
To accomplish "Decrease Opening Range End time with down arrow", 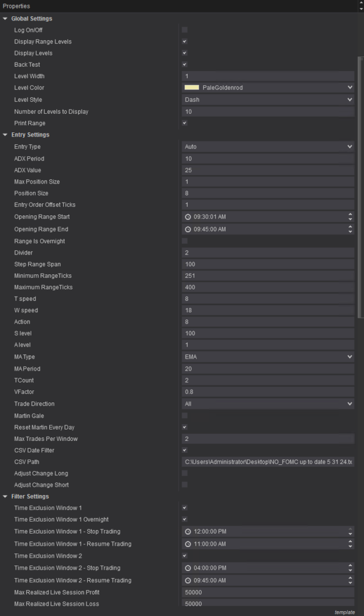I will tap(350, 232).
